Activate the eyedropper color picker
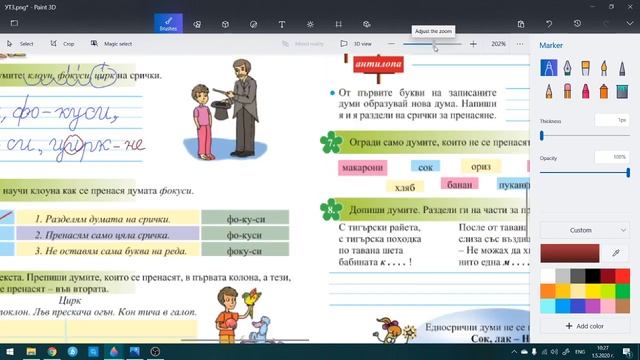 click(x=616, y=253)
